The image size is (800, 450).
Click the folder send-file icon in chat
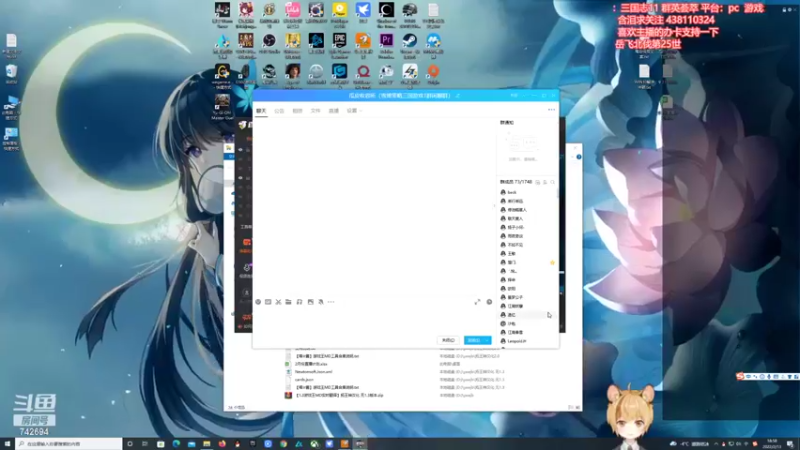click(288, 302)
